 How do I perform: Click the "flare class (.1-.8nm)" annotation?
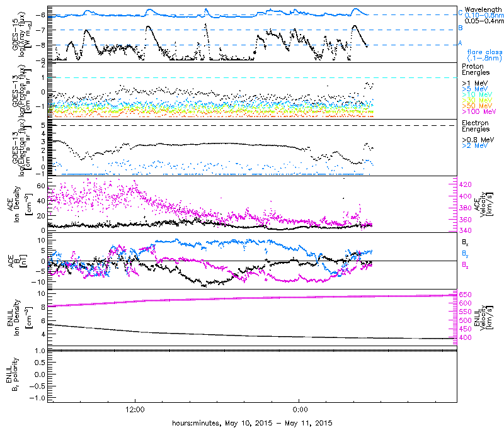484,55
